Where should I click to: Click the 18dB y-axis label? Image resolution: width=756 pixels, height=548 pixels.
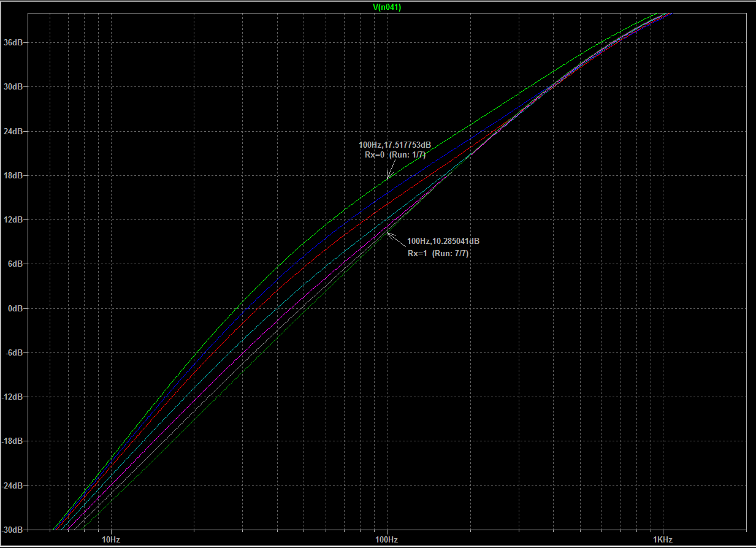(13, 176)
